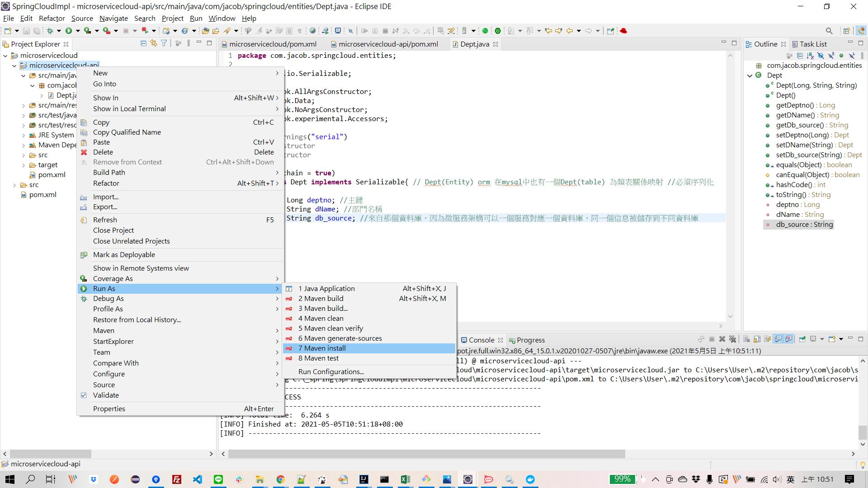This screenshot has height=488, width=868.
Task: Toggle Show Console When Standard Error Changes
Action: 789,339
